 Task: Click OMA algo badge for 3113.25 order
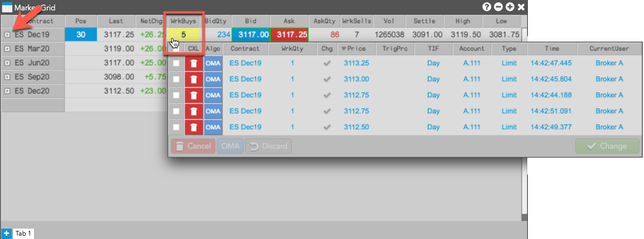(x=213, y=63)
